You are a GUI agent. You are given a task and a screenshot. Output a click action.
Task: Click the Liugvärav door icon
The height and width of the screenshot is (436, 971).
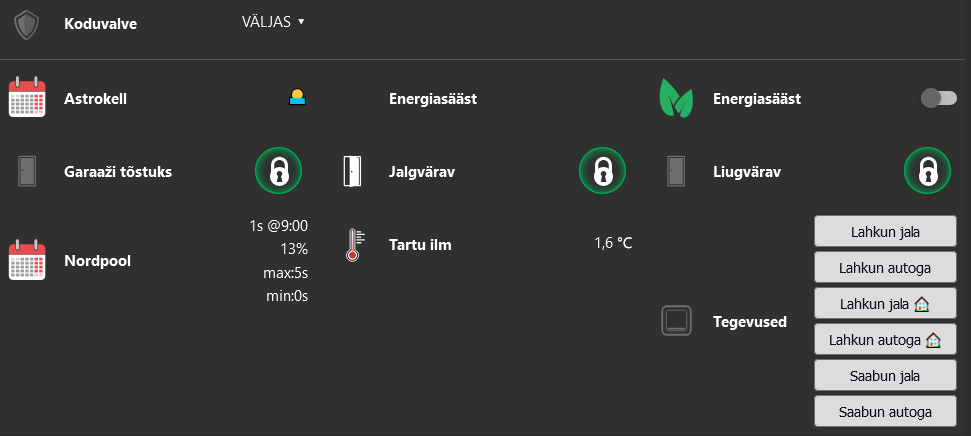click(676, 172)
